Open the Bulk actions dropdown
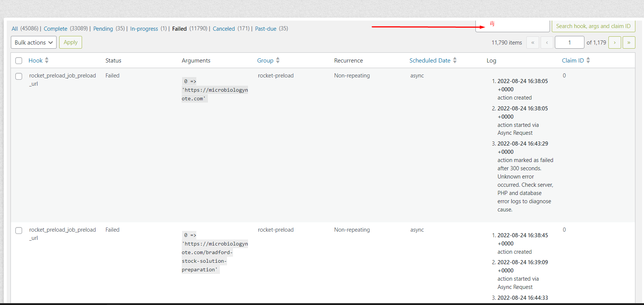 [x=34, y=42]
